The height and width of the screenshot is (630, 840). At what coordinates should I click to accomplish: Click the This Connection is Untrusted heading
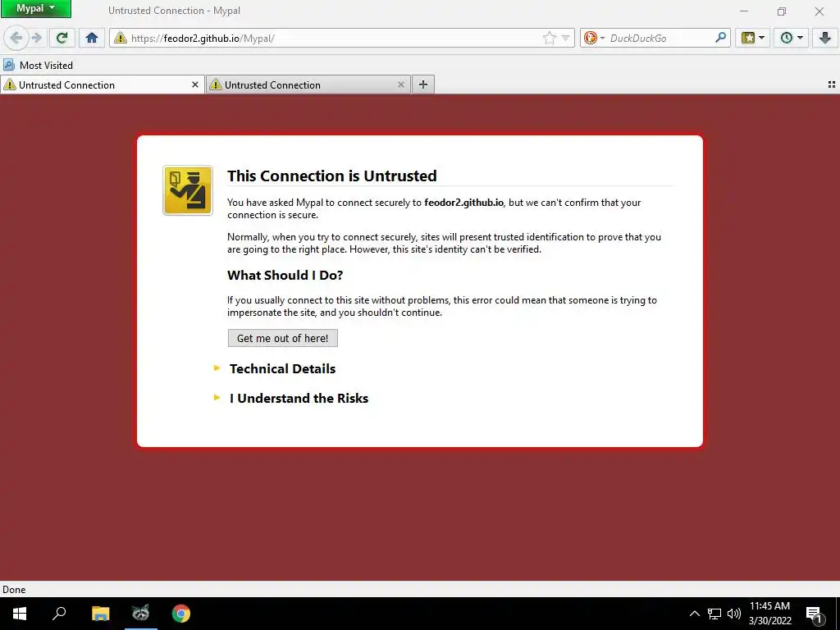tap(331, 176)
